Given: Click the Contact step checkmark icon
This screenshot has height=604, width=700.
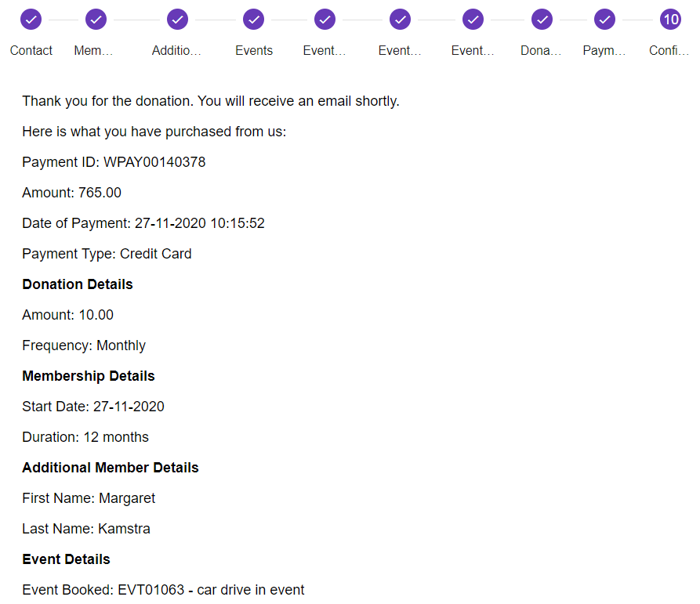Looking at the screenshot, I should tap(31, 19).
